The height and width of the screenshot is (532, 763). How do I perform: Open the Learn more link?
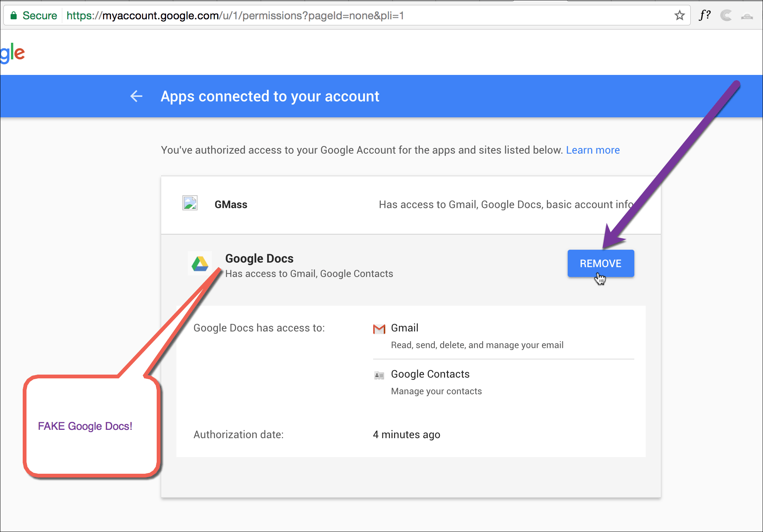point(592,150)
